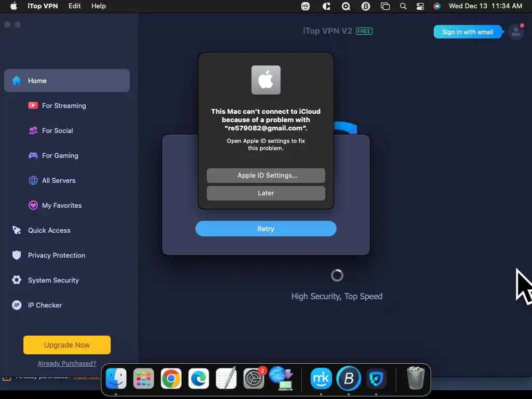Viewport: 532px width, 399px height.
Task: Open Quick Access section
Action: point(49,230)
